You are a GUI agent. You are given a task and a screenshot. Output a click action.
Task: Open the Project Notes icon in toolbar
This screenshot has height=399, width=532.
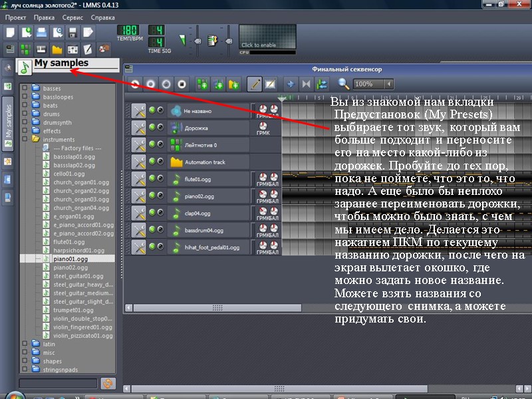pos(90,49)
